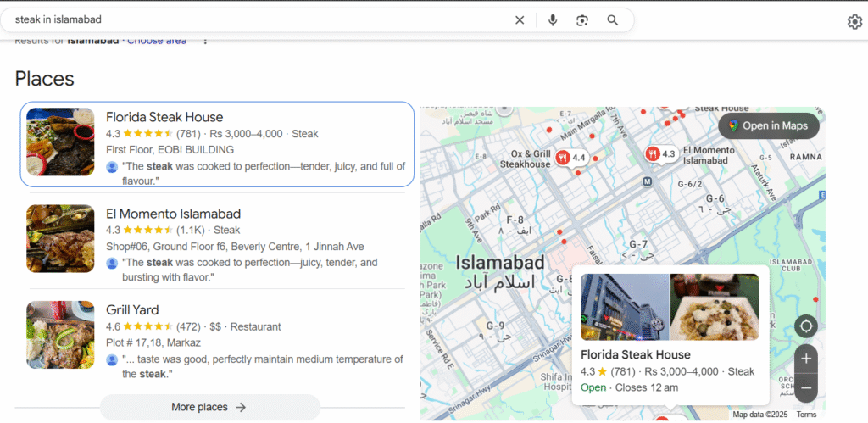The height and width of the screenshot is (423, 868).
Task: Open the Grill Yard listing
Action: pos(132,310)
